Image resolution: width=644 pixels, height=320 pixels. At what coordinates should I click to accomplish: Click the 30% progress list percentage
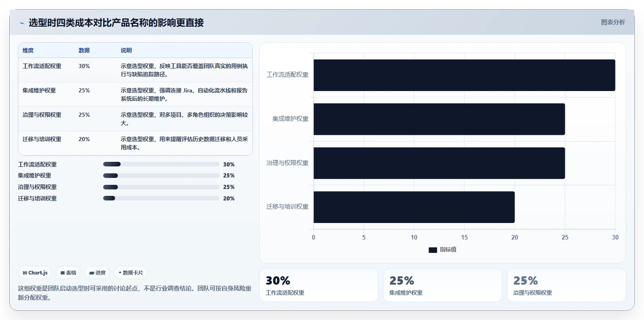click(x=229, y=164)
